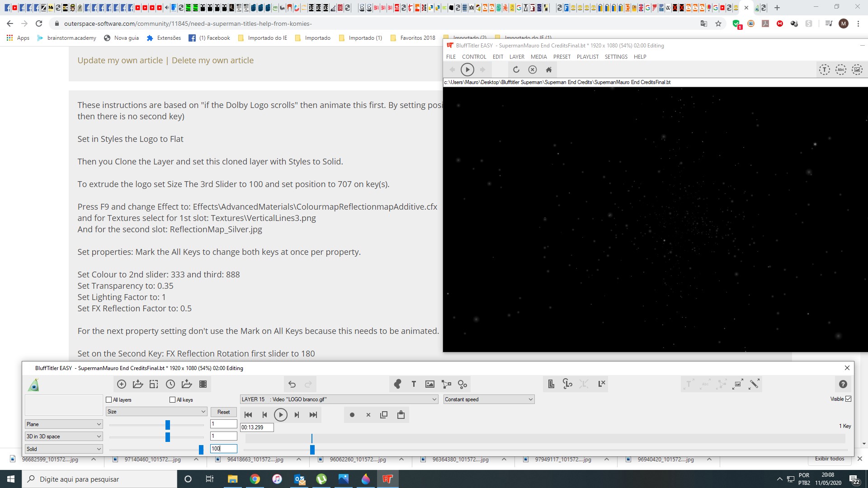The image size is (868, 488).
Task: Open the Plane style dropdown
Action: click(x=64, y=424)
